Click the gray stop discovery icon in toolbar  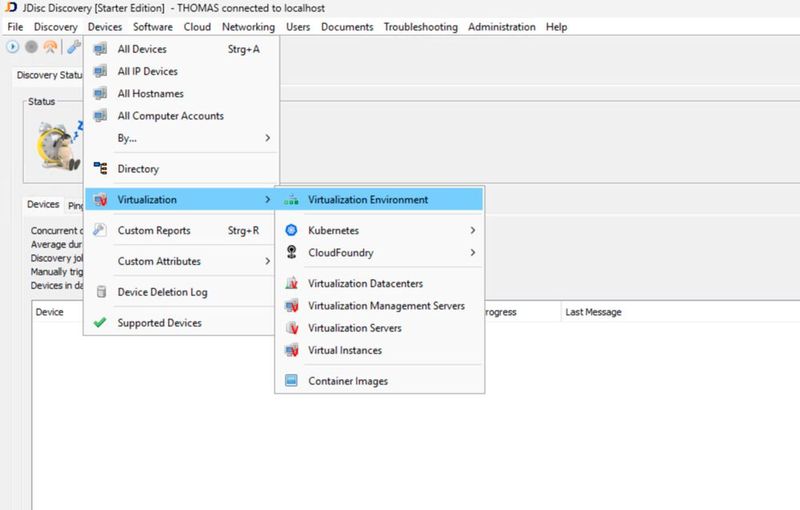click(31, 47)
